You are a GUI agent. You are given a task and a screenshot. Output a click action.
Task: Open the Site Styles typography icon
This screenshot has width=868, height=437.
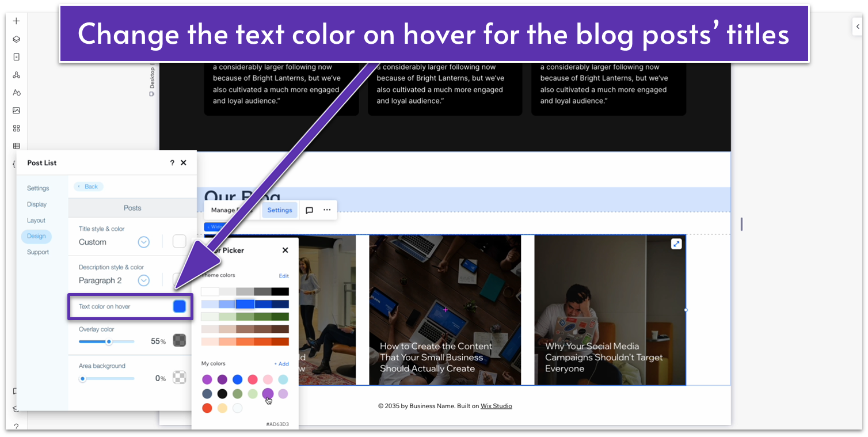tap(16, 93)
